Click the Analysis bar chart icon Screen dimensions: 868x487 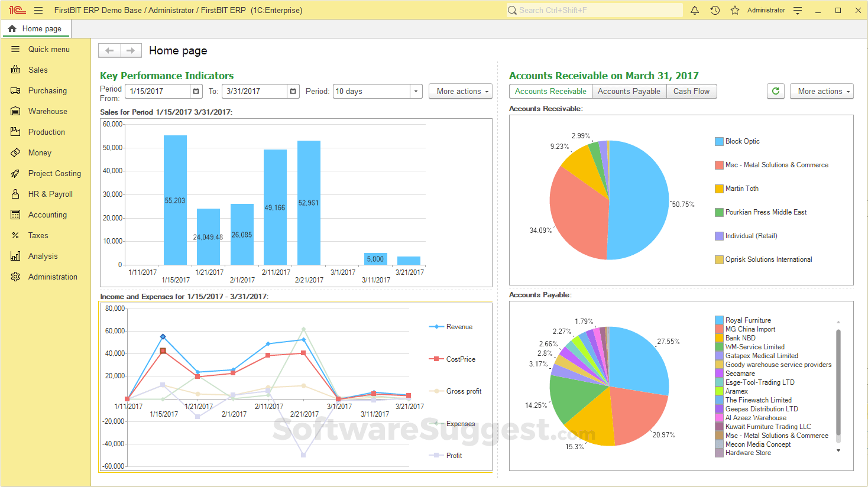pos(15,256)
